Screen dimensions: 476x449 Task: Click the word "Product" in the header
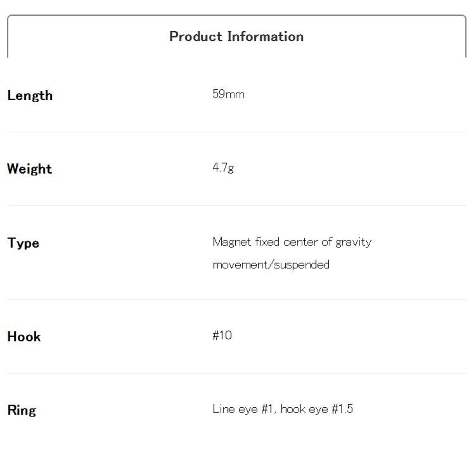coord(196,37)
